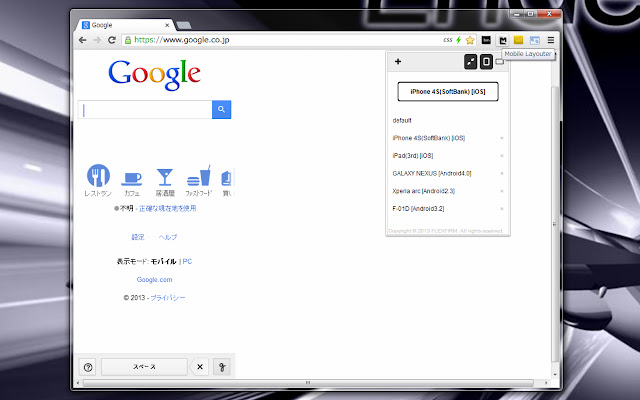This screenshot has width=640, height=400.
Task: Bookmark the page with the star icon
Action: pos(470,40)
